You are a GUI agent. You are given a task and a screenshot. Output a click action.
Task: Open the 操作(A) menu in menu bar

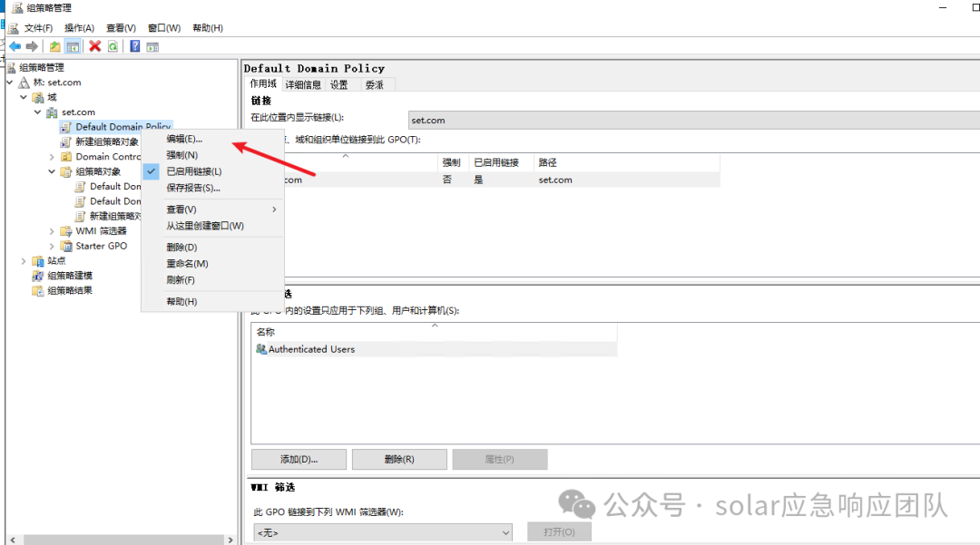79,28
